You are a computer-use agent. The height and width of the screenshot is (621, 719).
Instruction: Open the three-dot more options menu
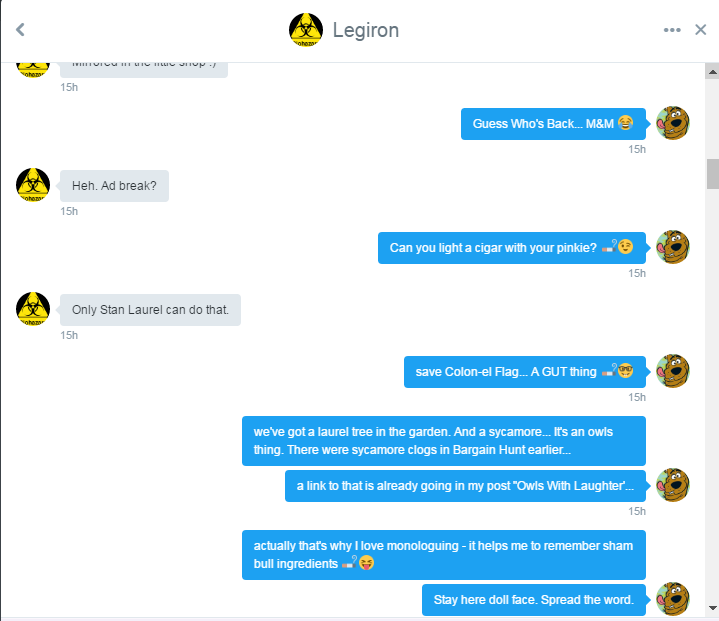click(672, 30)
